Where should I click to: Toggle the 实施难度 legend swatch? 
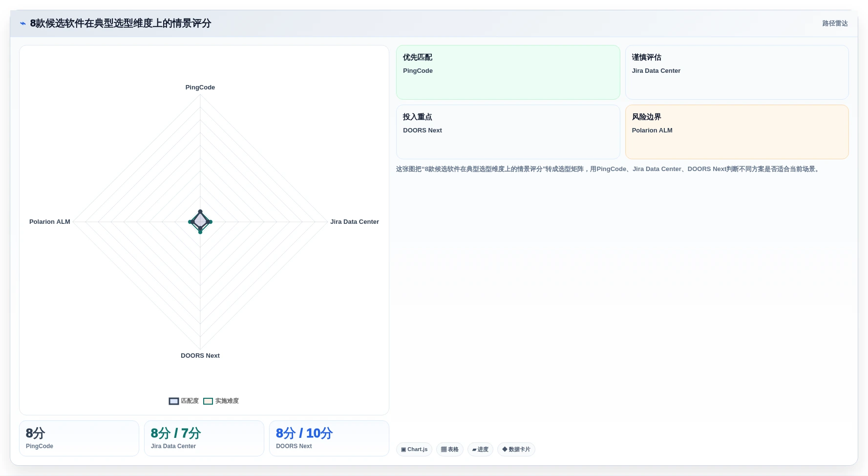point(208,401)
